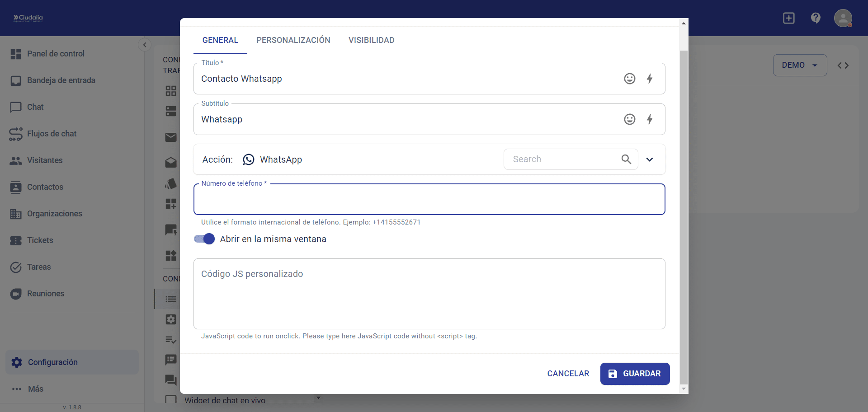Click lightning bolt icon in Subtítulo field

(x=650, y=119)
